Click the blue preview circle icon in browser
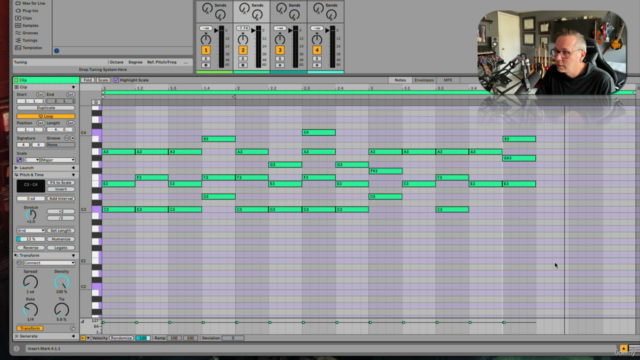Image resolution: width=640 pixels, height=360 pixels. [x=57, y=51]
